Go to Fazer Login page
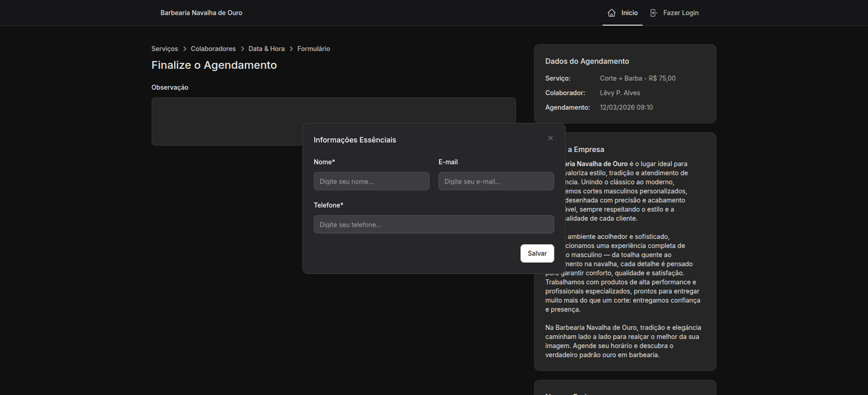The width and height of the screenshot is (868, 395). tap(680, 13)
